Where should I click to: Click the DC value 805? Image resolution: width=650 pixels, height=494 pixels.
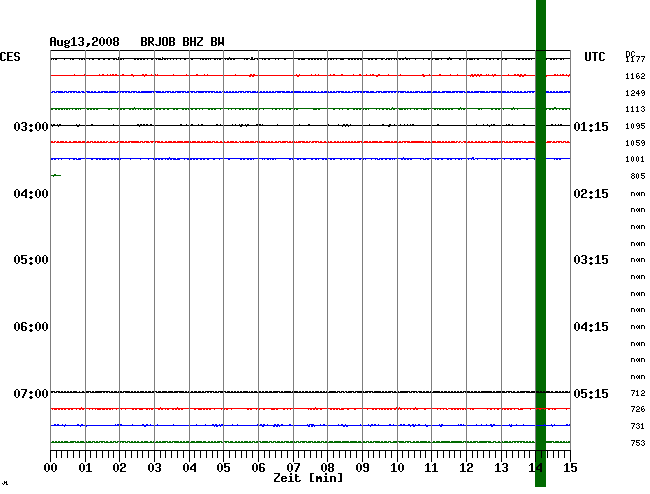click(638, 176)
